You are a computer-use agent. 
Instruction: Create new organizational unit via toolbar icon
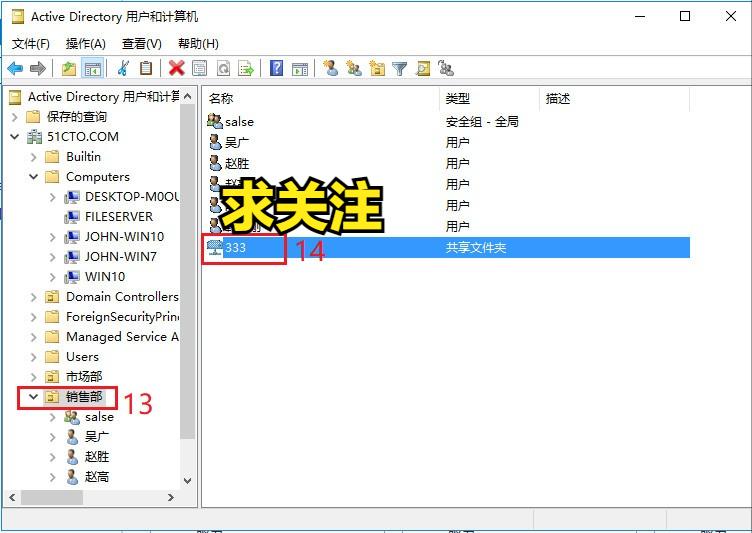tap(377, 69)
